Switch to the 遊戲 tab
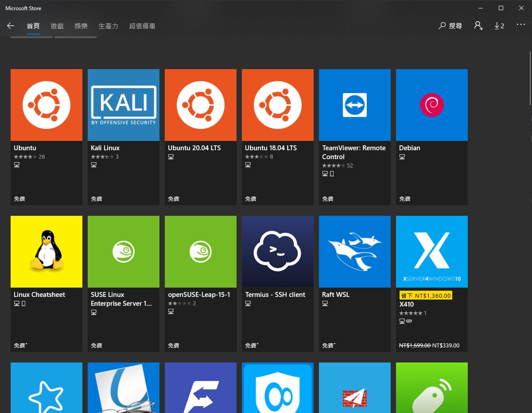Image resolution: width=532 pixels, height=413 pixels. (x=57, y=26)
